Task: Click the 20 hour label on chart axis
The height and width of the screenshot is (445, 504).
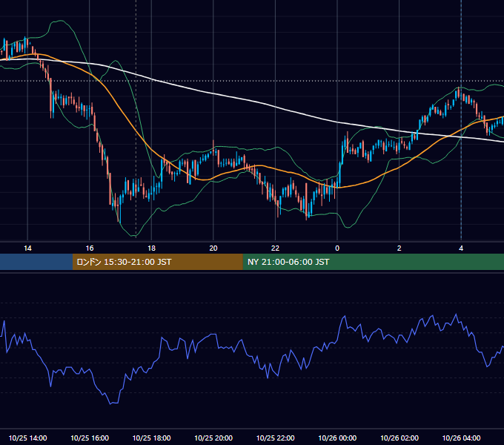Action: (213, 248)
